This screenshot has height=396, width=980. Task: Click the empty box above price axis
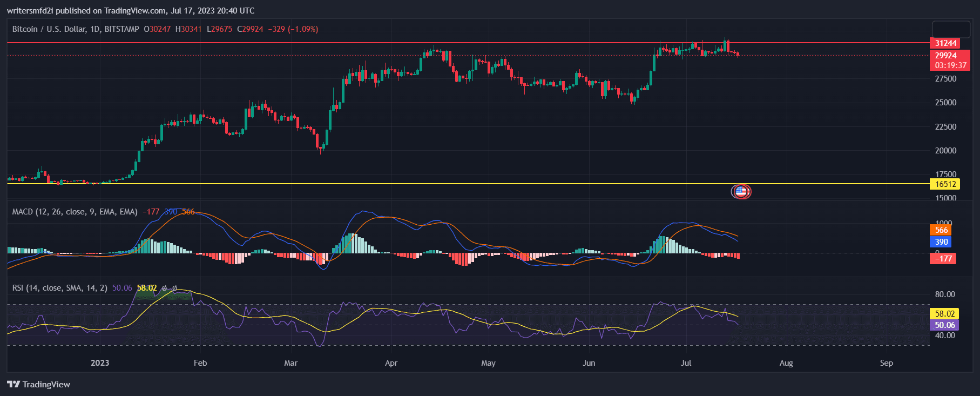(x=951, y=29)
